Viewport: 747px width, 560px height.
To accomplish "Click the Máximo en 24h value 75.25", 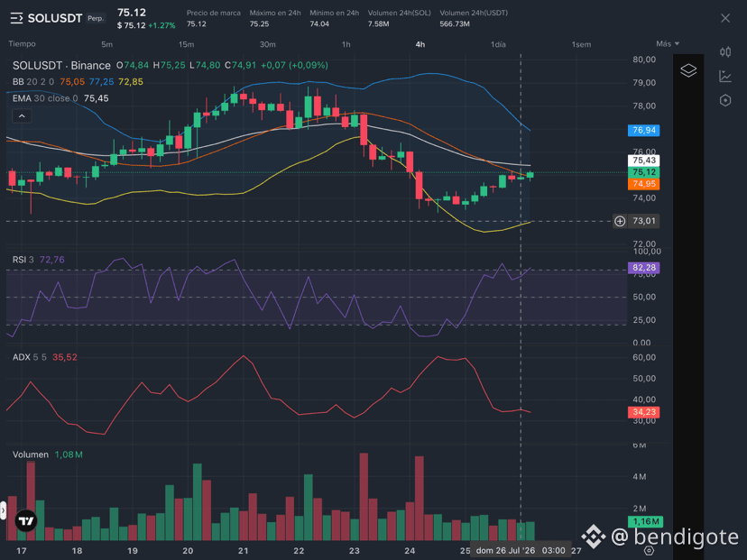I will click(x=259, y=23).
